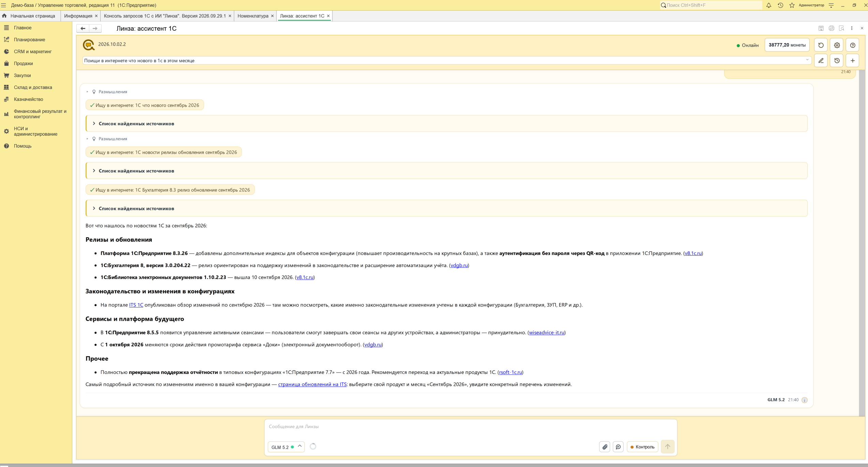Open the GLM 5.2 model selector
Screen dimensions: 868x467
coord(286,447)
